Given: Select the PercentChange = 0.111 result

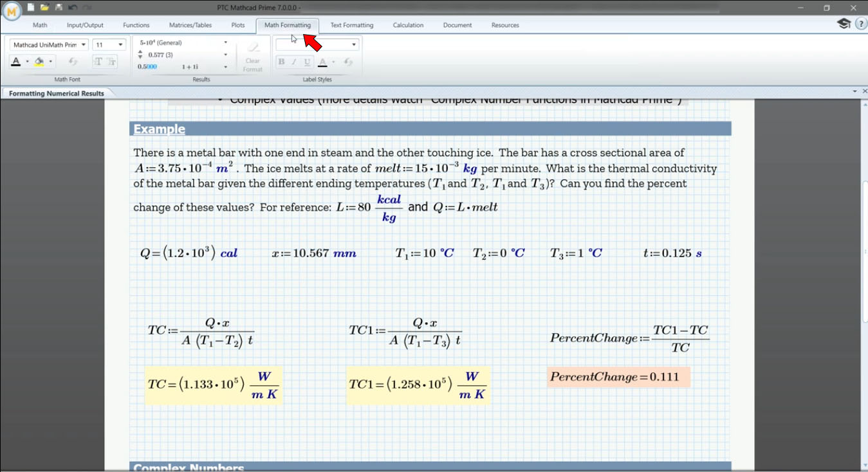Looking at the screenshot, I should tap(619, 377).
